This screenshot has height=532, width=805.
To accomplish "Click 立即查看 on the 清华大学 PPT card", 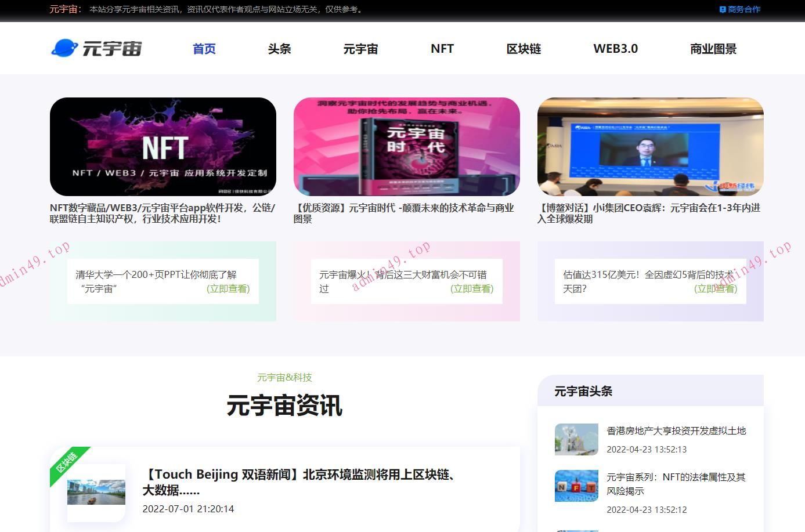I will point(228,288).
